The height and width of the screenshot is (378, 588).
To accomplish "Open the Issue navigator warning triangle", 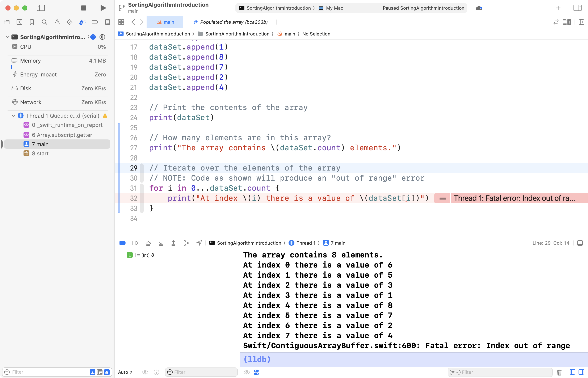I will coord(57,22).
